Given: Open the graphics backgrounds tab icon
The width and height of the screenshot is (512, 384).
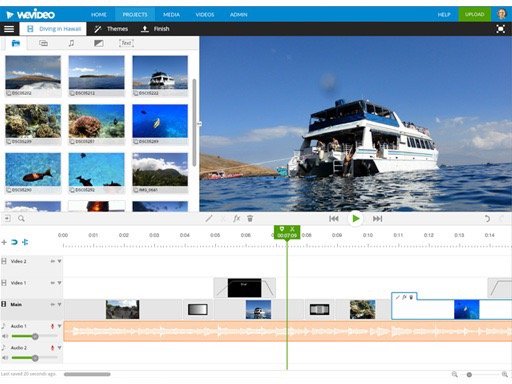Looking at the screenshot, I should pyautogui.click(x=99, y=43).
